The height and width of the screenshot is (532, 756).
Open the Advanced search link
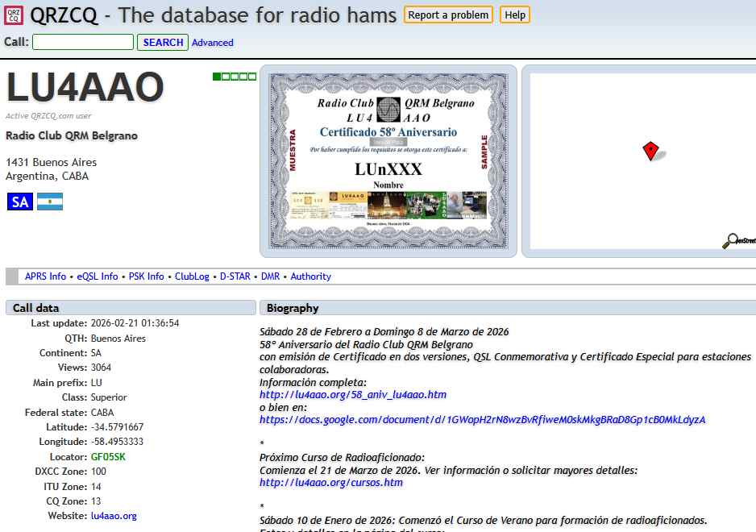tap(213, 43)
